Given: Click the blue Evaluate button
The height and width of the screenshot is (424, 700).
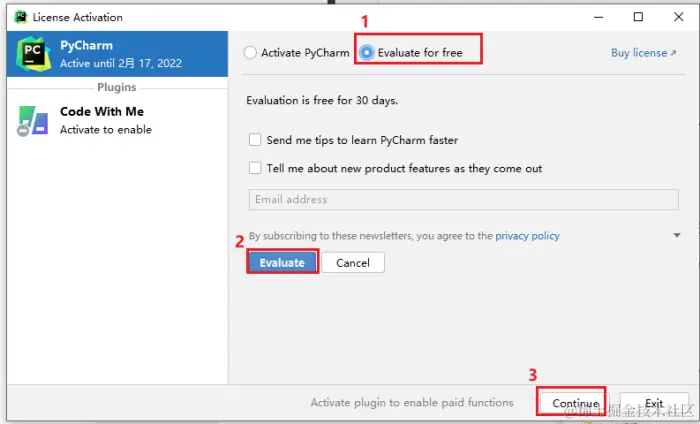Looking at the screenshot, I should click(282, 262).
